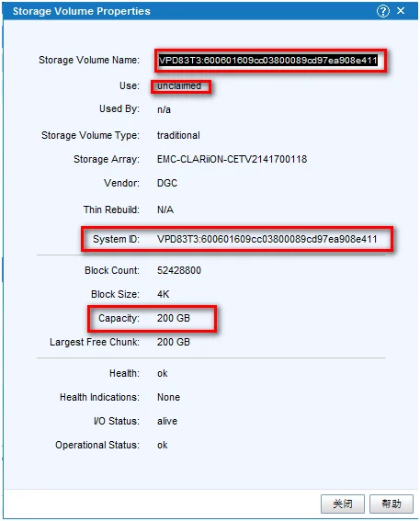420x521 pixels.
Task: Click the 关闭 button
Action: [x=342, y=504]
